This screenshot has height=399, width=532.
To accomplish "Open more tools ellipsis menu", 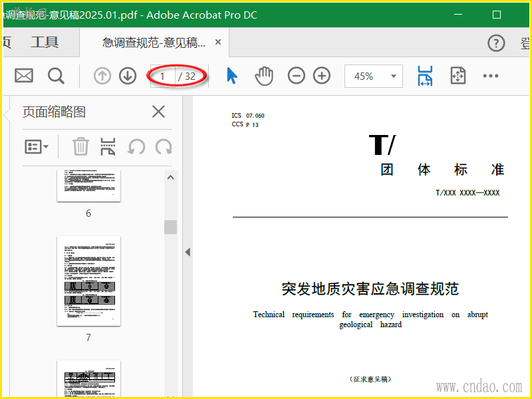I will point(491,76).
